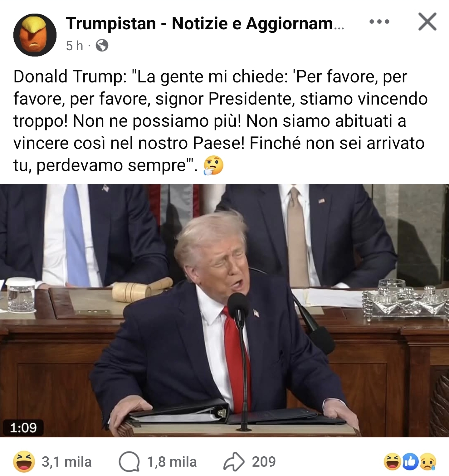Viewport: 449px width, 476px height.
Task: Play the video of the speech at the podium
Action: [x=224, y=311]
